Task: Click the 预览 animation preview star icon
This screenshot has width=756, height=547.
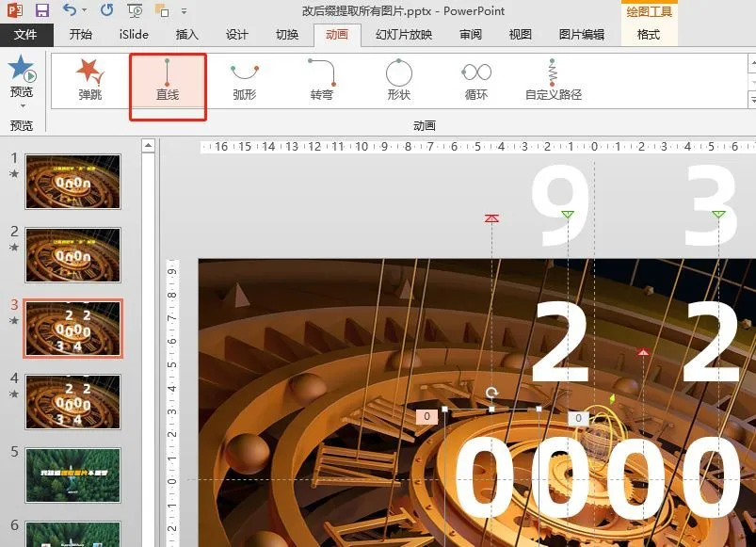Action: coord(22,68)
